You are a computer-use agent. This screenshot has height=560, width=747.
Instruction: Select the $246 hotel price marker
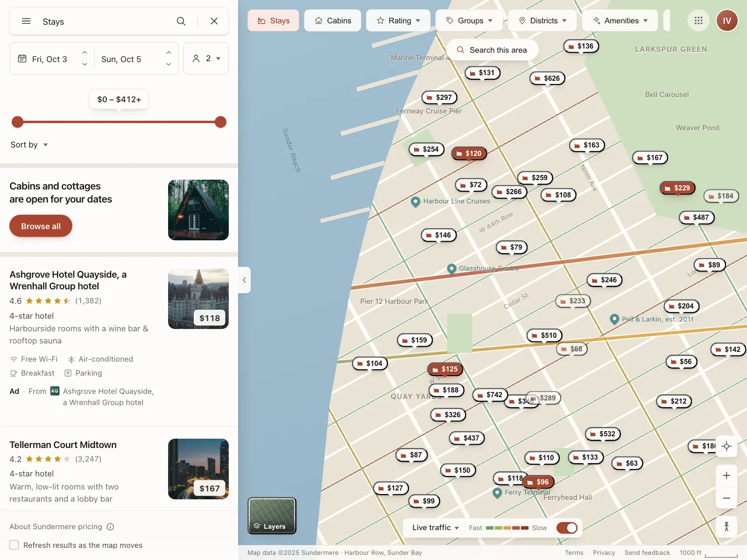pyautogui.click(x=604, y=280)
